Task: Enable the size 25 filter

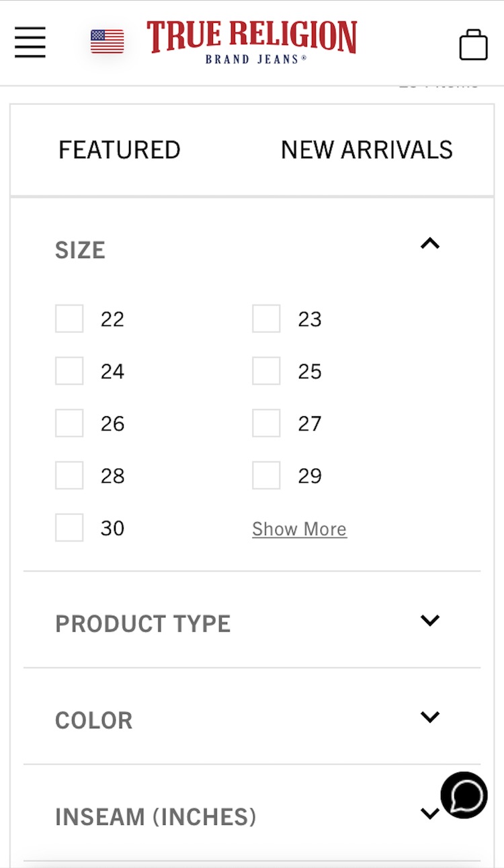Action: pos(266,371)
